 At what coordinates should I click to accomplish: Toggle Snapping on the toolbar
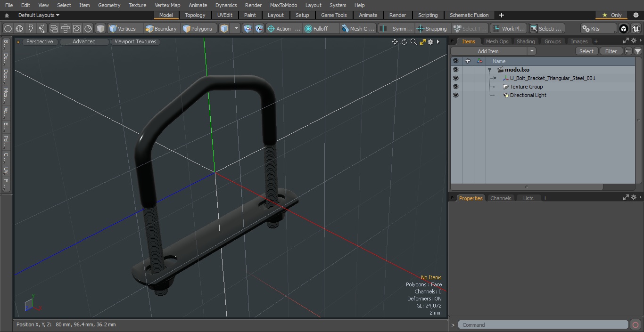click(432, 29)
